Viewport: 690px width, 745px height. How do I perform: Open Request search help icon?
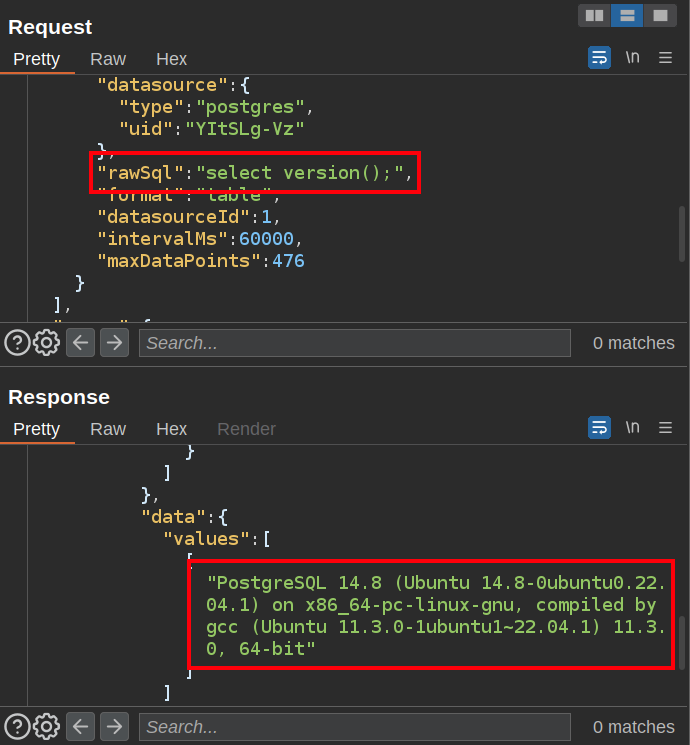[17, 343]
